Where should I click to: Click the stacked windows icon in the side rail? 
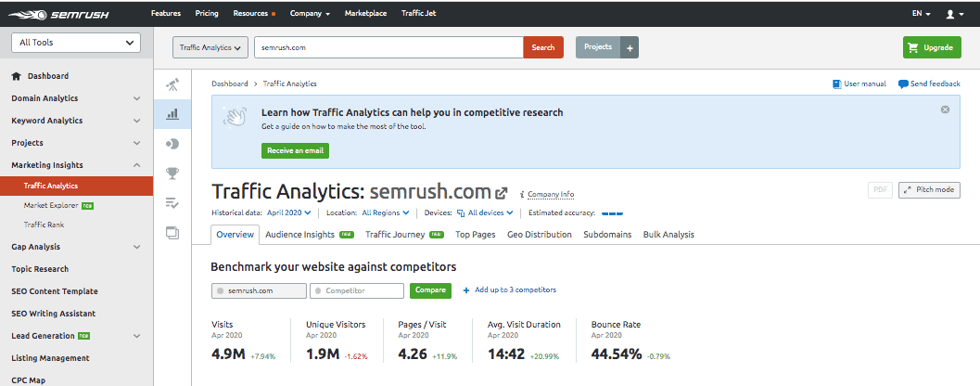[172, 233]
